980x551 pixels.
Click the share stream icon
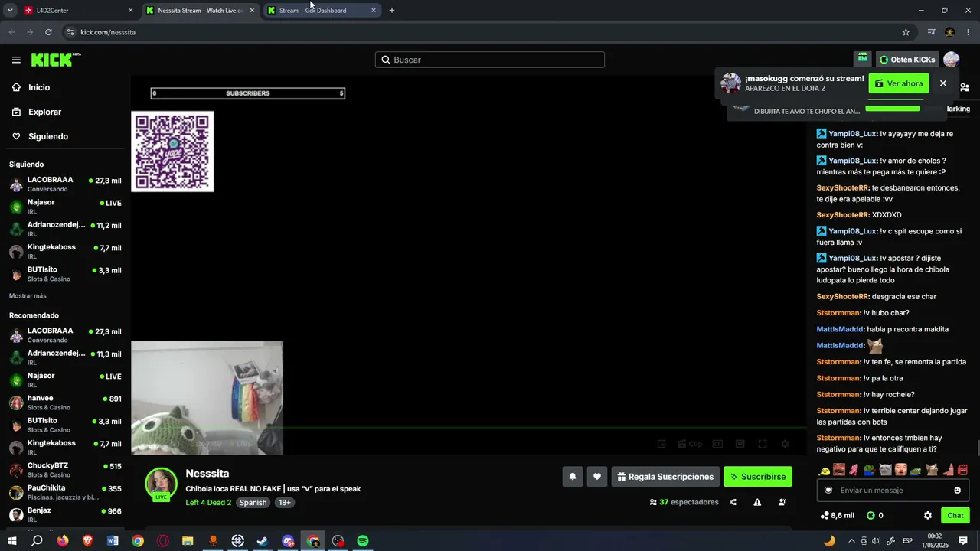[733, 502]
